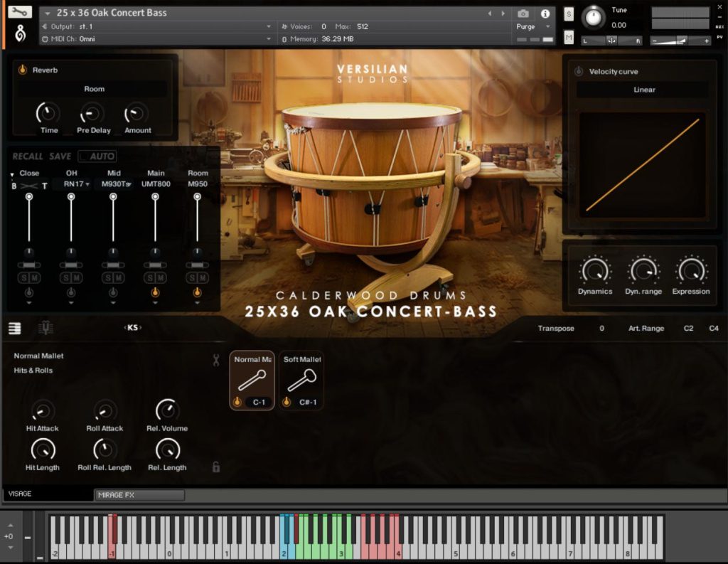Click the tools icon beside articulations
This screenshot has height=564, width=728.
[216, 360]
